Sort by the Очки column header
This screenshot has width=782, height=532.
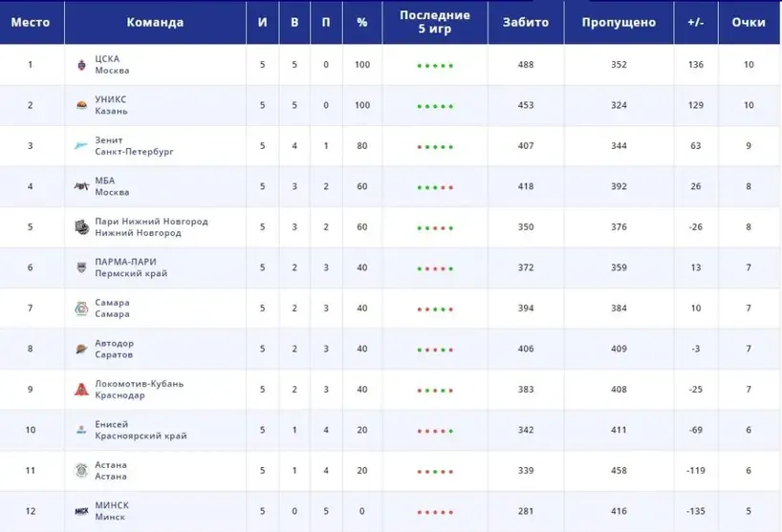(x=749, y=22)
